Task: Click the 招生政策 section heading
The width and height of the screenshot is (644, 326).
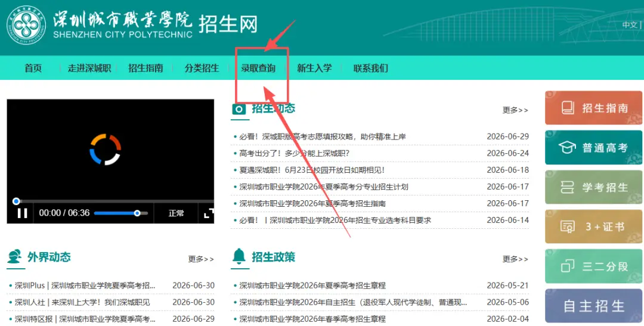Action: 274,257
